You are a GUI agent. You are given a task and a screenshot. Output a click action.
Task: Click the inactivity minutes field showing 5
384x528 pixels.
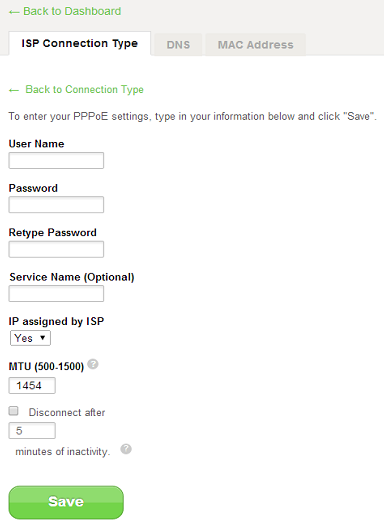coord(32,431)
